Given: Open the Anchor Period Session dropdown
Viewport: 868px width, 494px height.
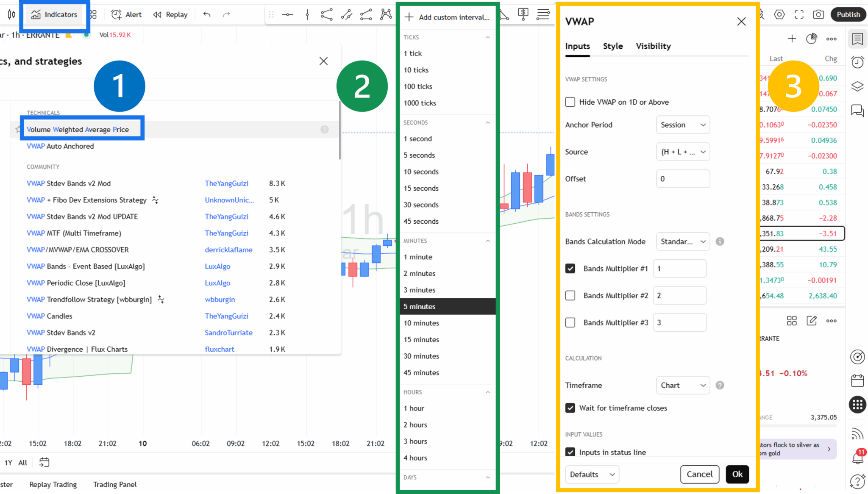Looking at the screenshot, I should point(682,125).
